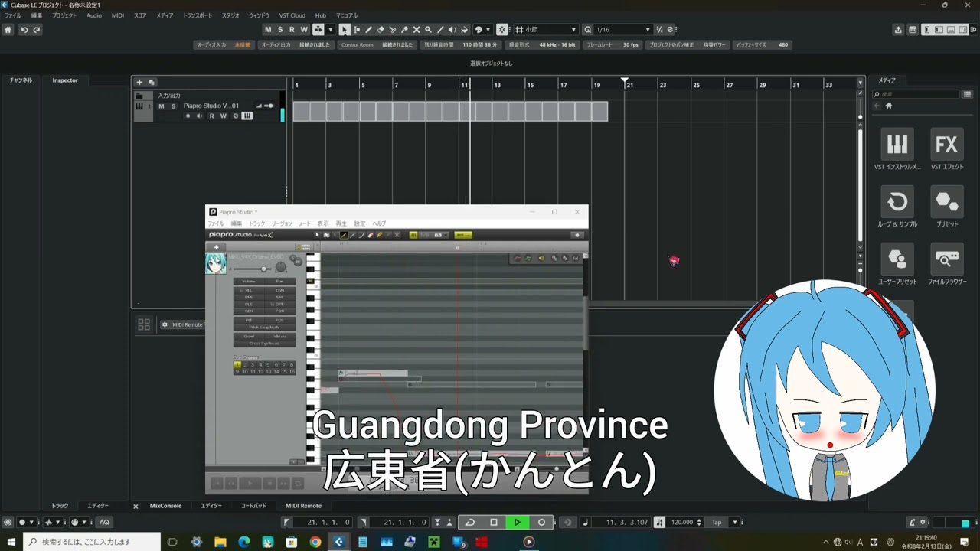
Task: Open the snap type dropdown
Action: pos(573,30)
